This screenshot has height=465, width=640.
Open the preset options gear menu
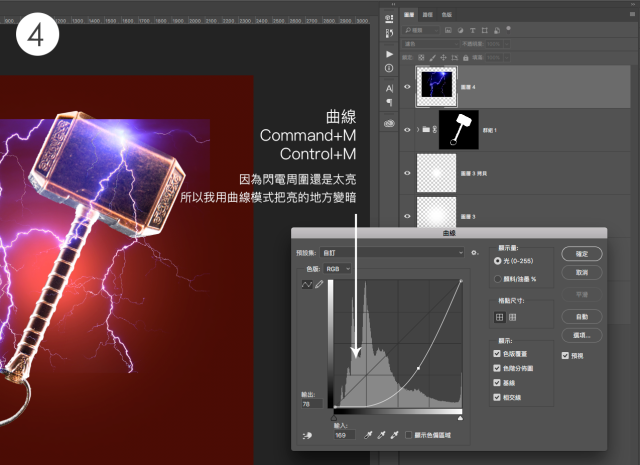tap(474, 254)
